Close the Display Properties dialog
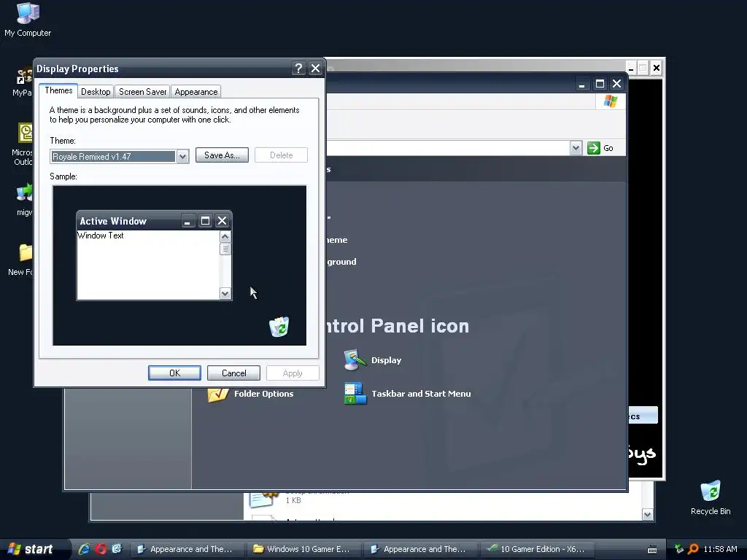The image size is (747, 560). tap(315, 68)
